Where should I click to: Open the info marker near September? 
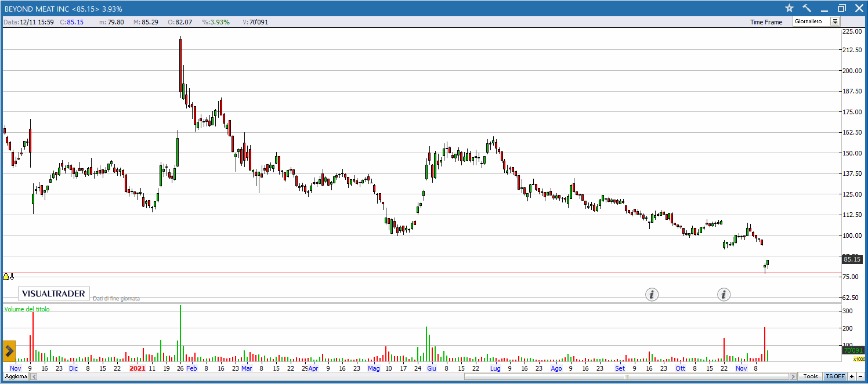click(652, 295)
